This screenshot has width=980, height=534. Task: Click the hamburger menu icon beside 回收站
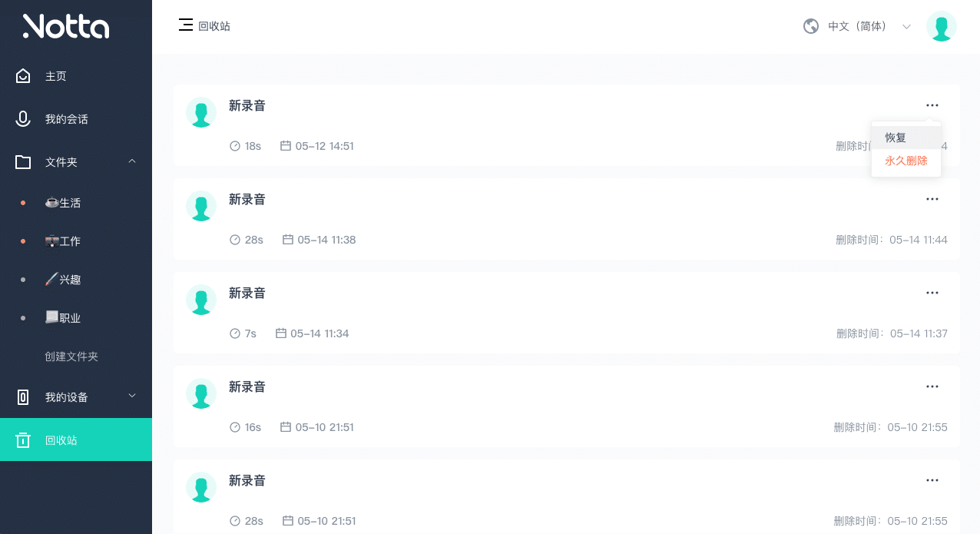(186, 25)
